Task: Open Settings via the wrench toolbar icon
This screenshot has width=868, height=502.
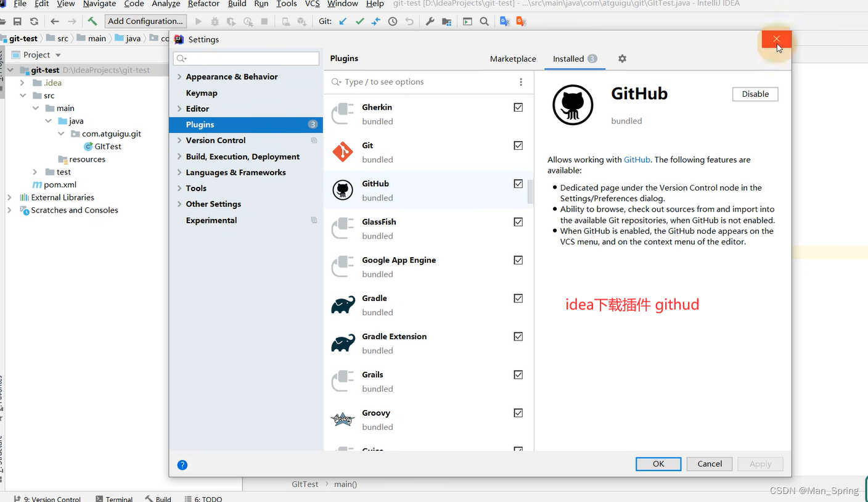Action: [430, 22]
